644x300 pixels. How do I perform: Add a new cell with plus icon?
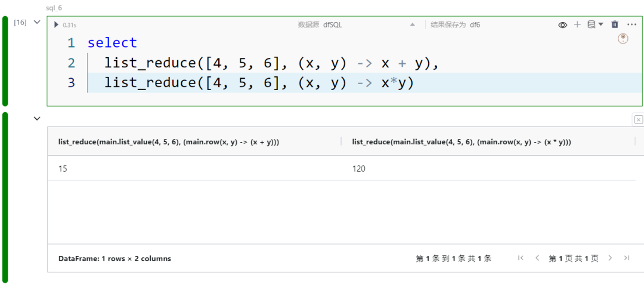pos(577,24)
